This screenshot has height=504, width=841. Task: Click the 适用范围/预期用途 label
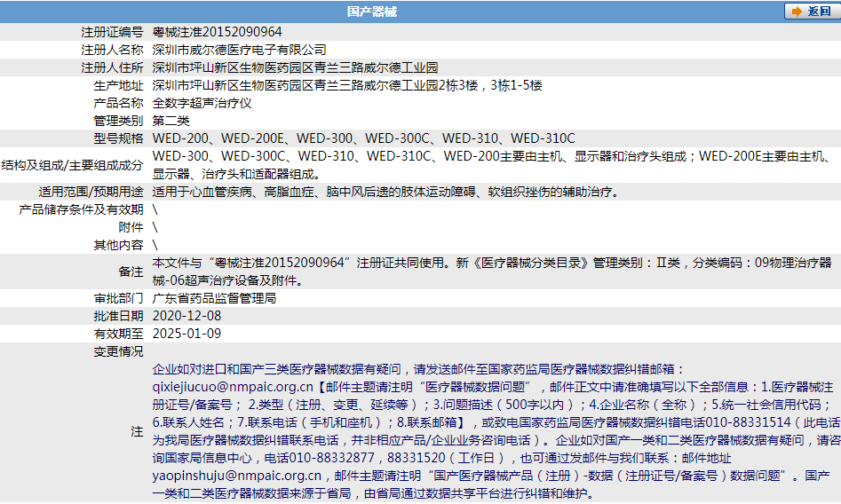(91, 192)
